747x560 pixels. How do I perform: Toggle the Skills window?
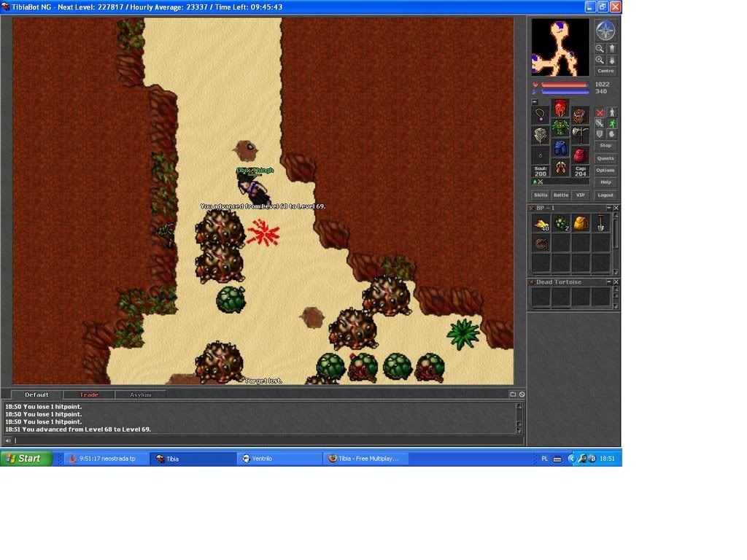[x=541, y=195]
